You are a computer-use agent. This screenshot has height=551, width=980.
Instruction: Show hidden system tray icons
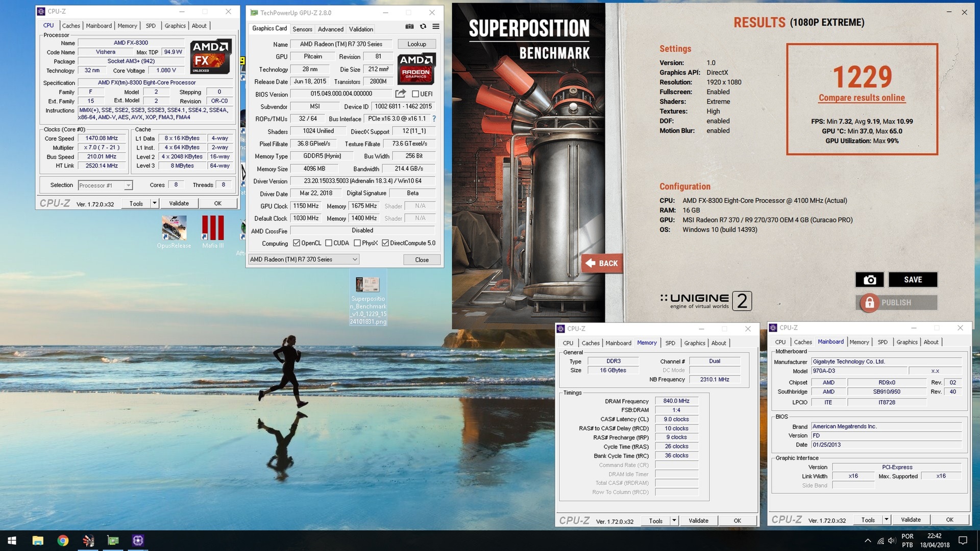tap(868, 540)
